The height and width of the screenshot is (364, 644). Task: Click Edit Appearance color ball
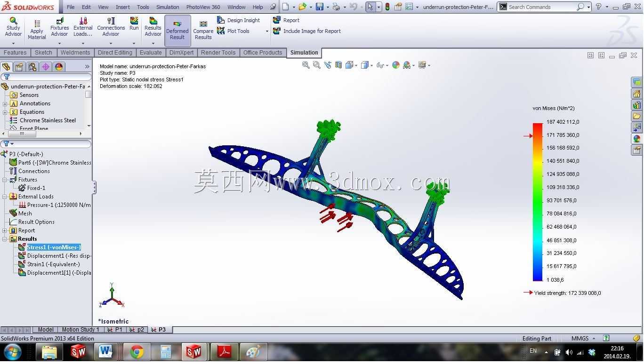(x=396, y=65)
